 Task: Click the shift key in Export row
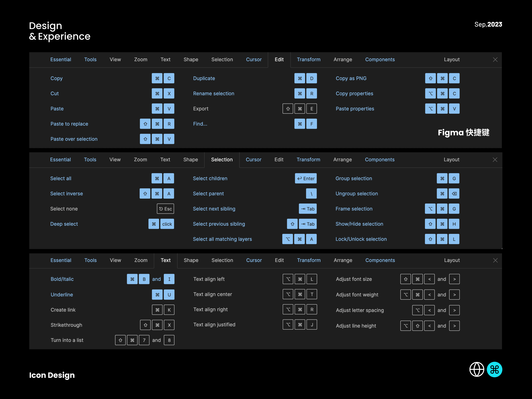point(288,109)
